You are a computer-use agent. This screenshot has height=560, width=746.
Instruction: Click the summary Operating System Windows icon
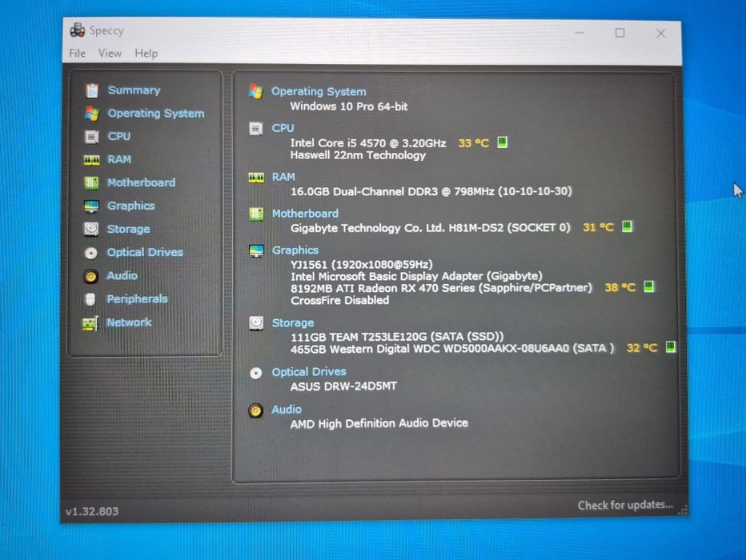(256, 91)
